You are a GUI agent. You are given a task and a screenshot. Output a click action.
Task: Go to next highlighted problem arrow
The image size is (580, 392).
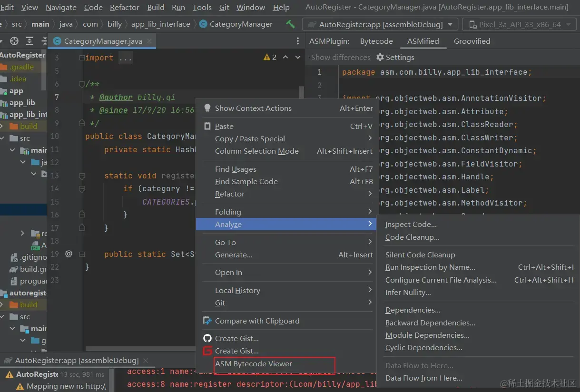click(298, 57)
